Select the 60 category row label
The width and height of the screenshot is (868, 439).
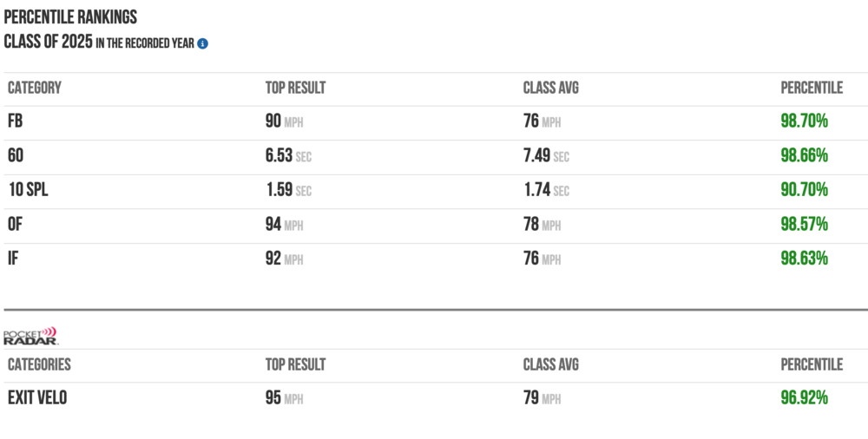(x=16, y=156)
